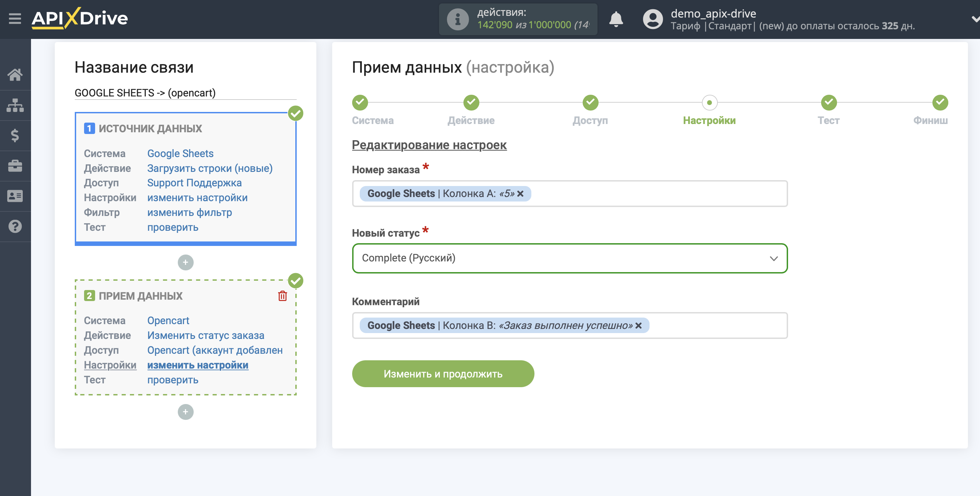Click проверить in the receiver block
980x496 pixels.
(173, 380)
